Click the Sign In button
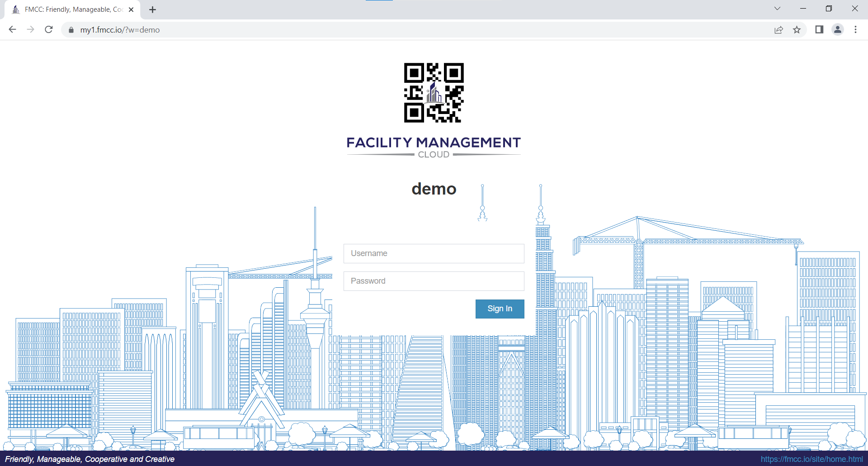 tap(500, 309)
